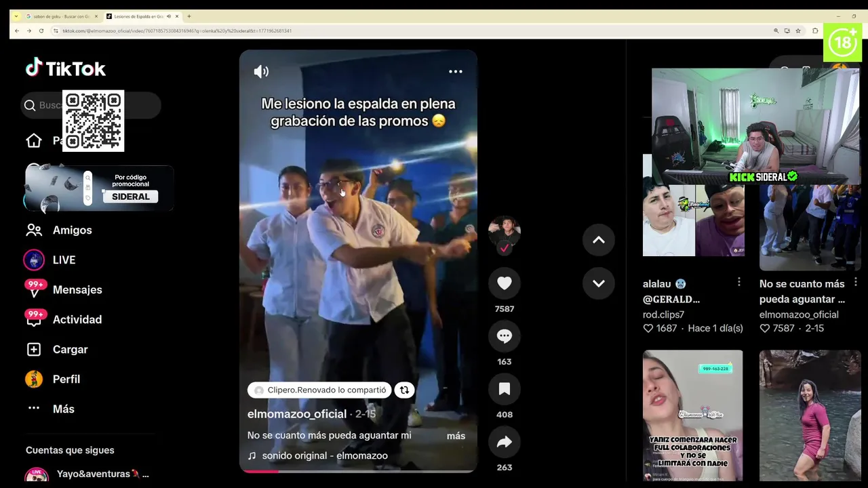
Task: Open the video three-dots options menu
Action: pos(456,71)
